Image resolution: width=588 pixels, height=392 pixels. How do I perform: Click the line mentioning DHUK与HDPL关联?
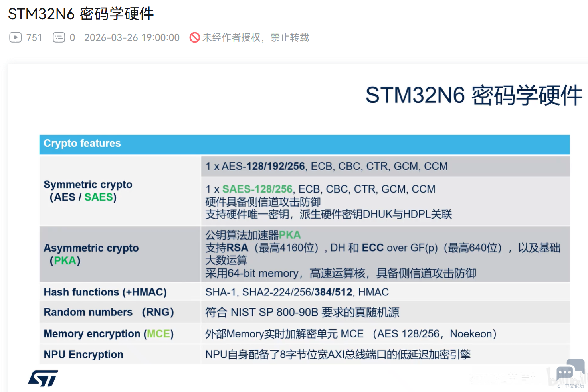(329, 215)
